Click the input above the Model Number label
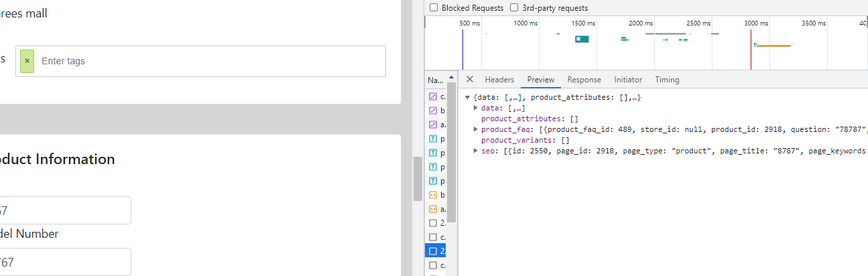The image size is (868, 276). point(65,210)
